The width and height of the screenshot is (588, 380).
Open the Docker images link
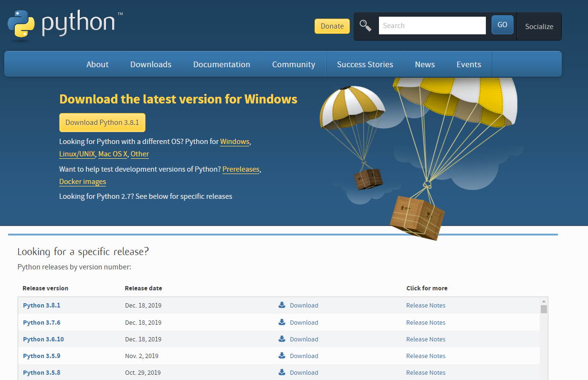pyautogui.click(x=83, y=182)
